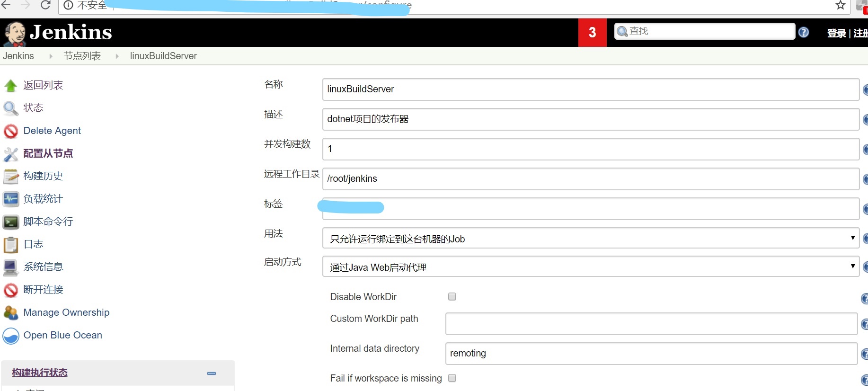Click the Internal data directory field
Viewport: 868px width, 391px height.
pyautogui.click(x=651, y=354)
